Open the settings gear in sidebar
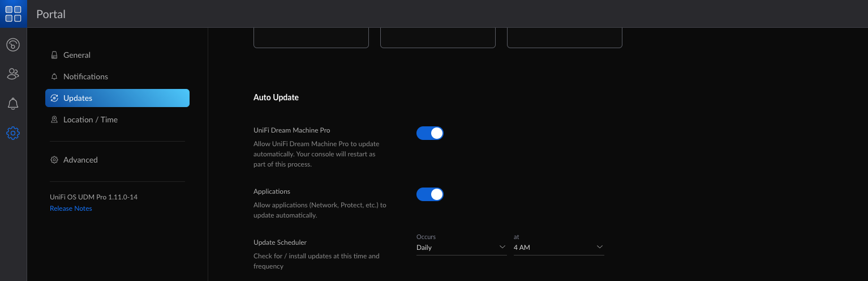The height and width of the screenshot is (281, 868). (x=13, y=133)
